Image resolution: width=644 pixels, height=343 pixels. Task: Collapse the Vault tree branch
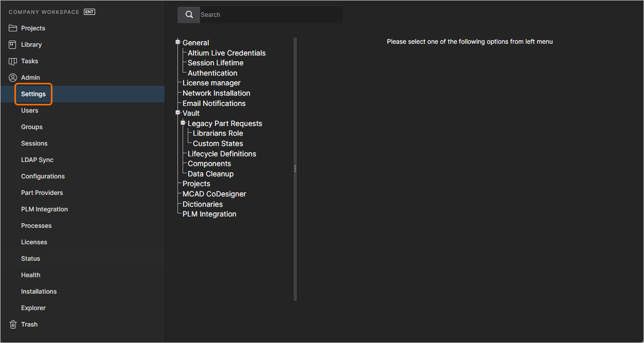(x=177, y=113)
